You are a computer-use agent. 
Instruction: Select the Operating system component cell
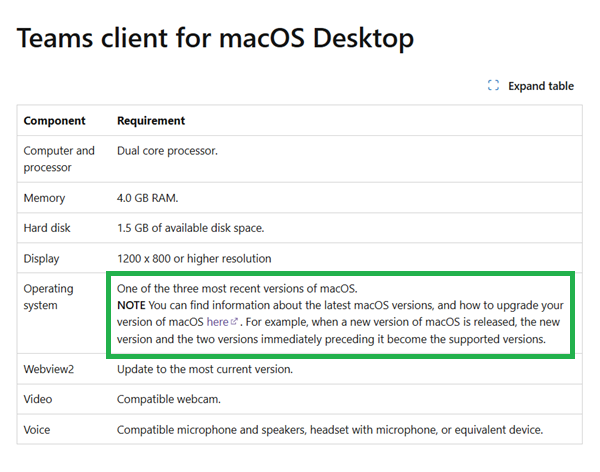48,297
